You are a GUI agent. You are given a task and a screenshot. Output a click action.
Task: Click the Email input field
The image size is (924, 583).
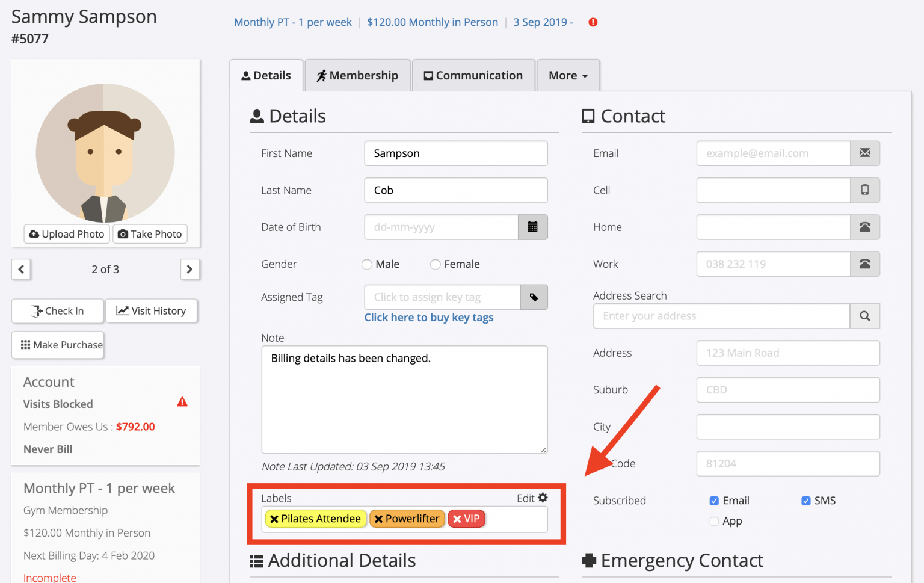pyautogui.click(x=774, y=153)
